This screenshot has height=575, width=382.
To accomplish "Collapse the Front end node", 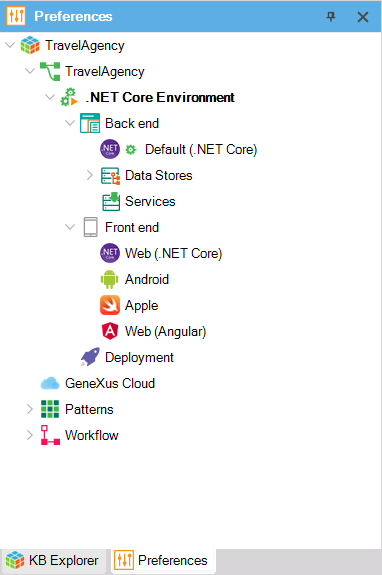I will [x=70, y=227].
